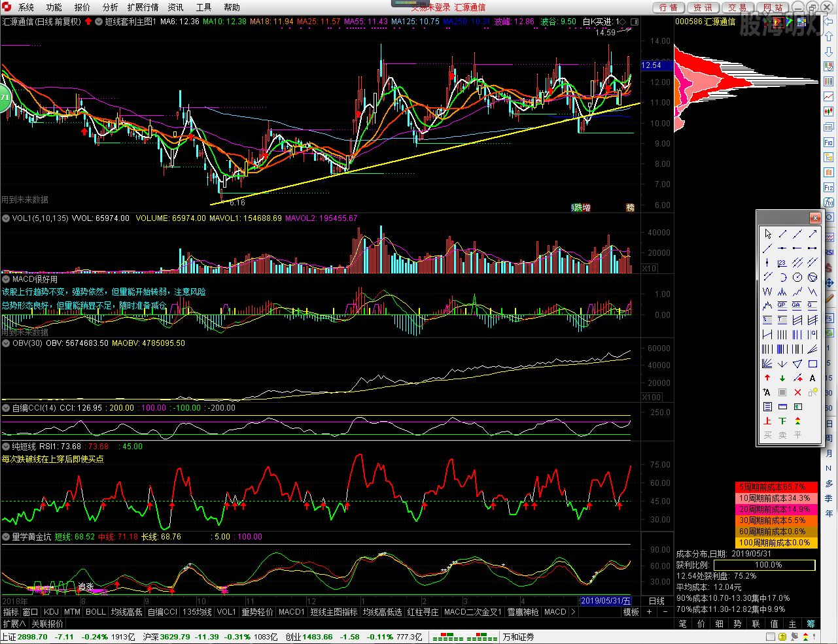Select the triangle drawing tool

point(797,364)
